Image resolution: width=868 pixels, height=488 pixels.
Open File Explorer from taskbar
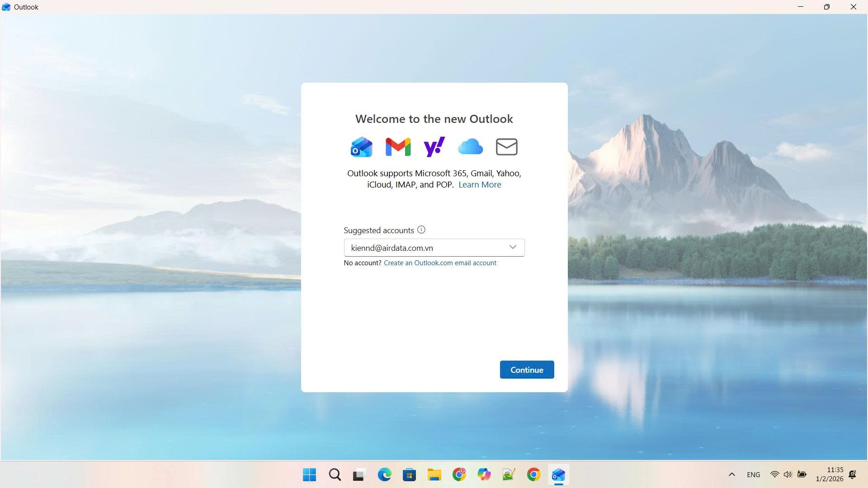[x=434, y=474]
